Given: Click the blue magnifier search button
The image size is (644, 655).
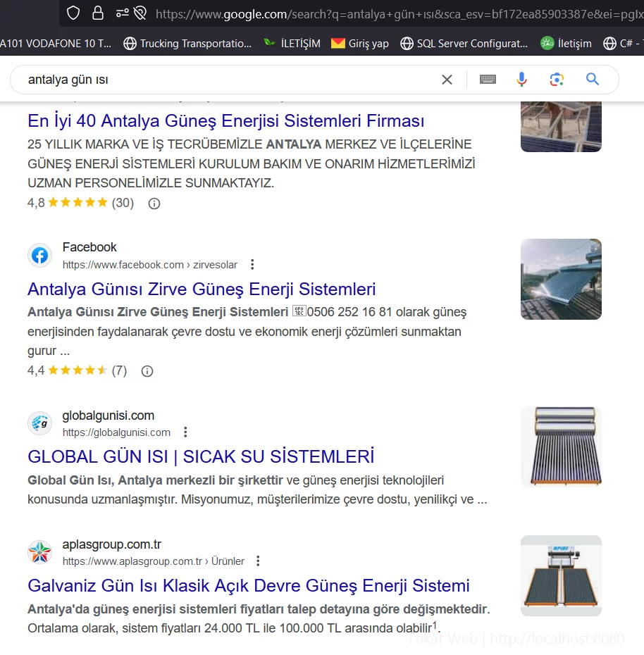Looking at the screenshot, I should click(593, 80).
